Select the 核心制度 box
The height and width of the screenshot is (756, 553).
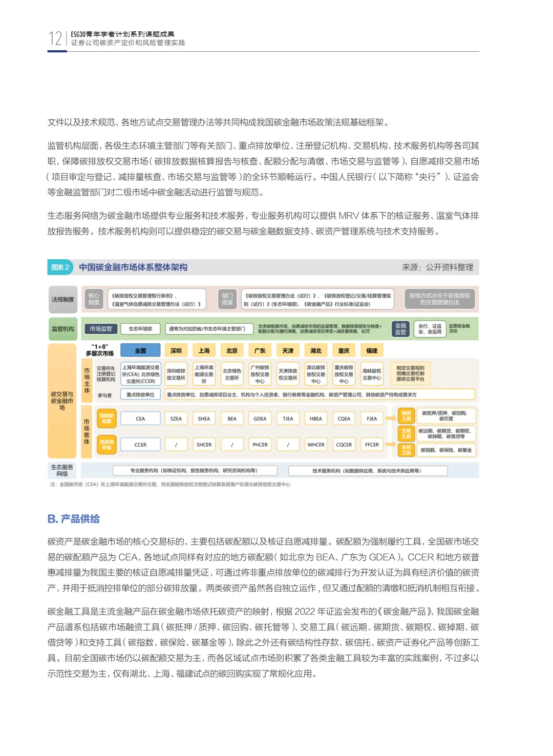click(94, 299)
